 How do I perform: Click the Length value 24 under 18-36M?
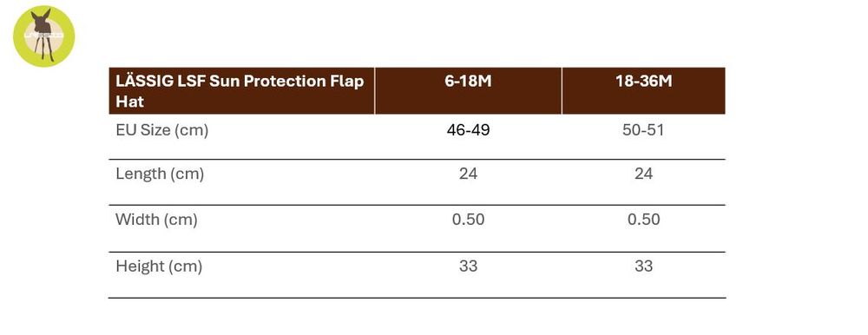point(643,174)
